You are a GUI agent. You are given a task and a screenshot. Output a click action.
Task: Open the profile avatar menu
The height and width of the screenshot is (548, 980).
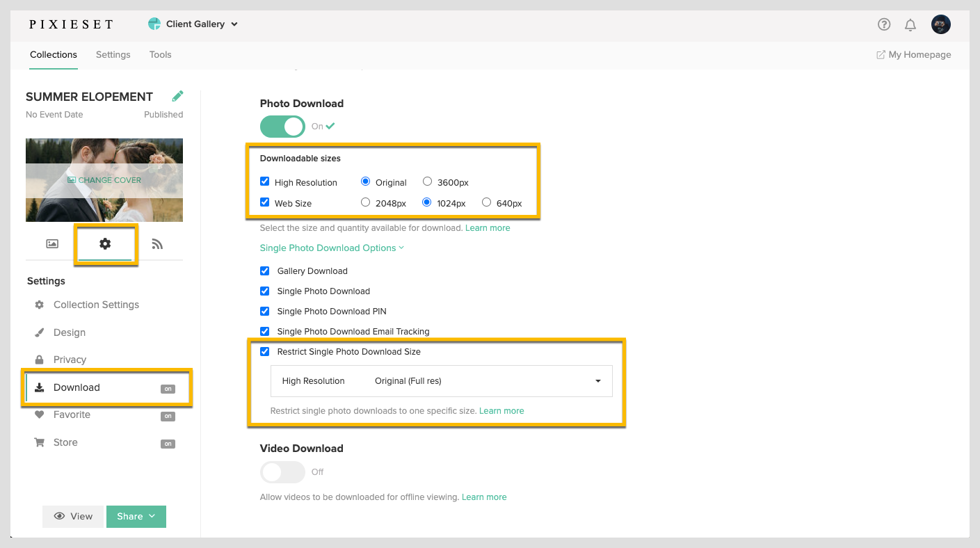point(940,24)
